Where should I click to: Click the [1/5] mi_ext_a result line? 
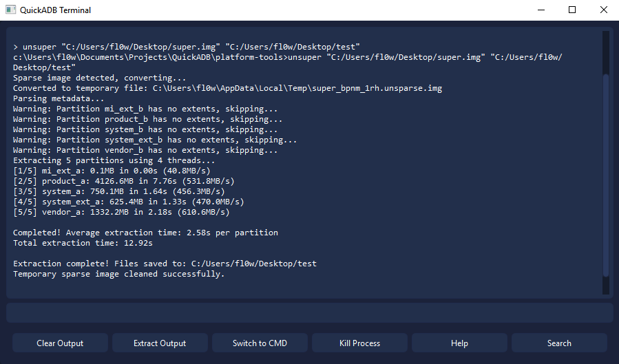[112, 171]
